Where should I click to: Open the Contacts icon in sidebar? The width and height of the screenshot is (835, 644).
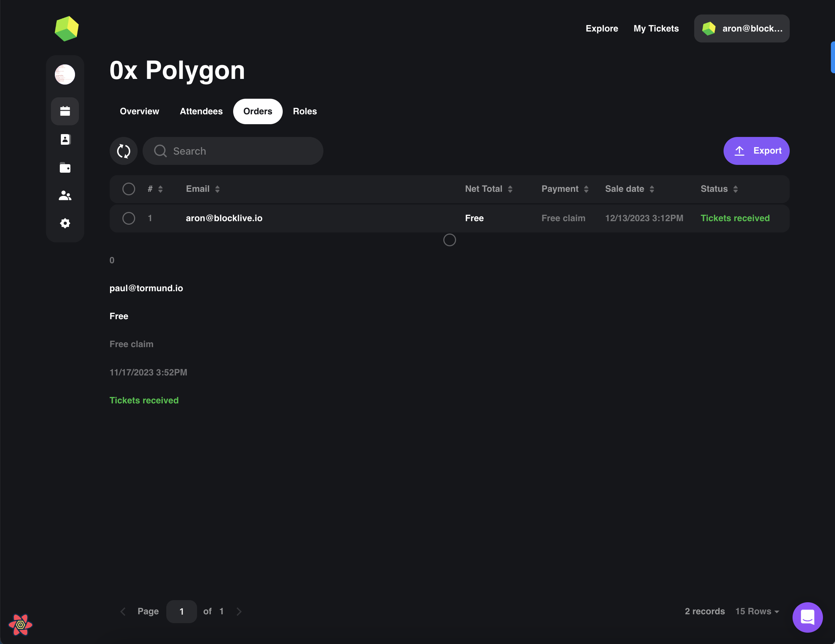pyautogui.click(x=65, y=139)
